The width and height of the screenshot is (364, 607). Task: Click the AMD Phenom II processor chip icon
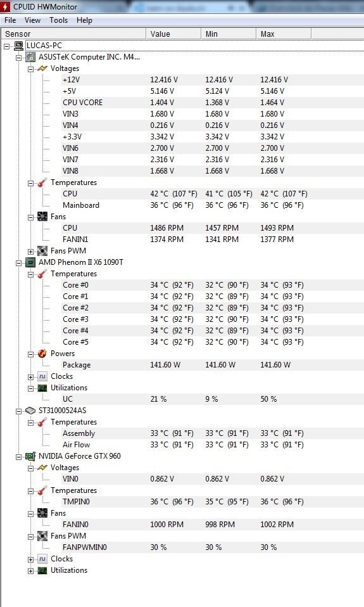30,262
